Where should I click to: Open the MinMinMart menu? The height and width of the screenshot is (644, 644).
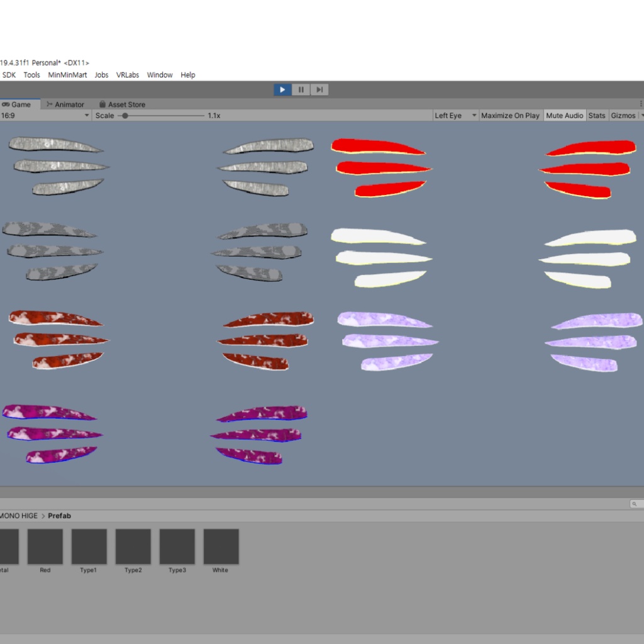(x=67, y=75)
